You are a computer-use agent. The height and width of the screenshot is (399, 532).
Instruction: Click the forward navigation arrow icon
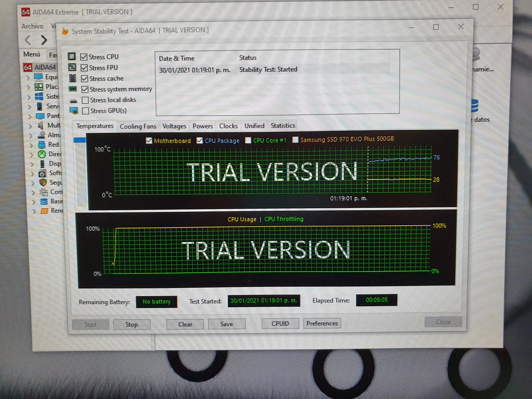(44, 40)
